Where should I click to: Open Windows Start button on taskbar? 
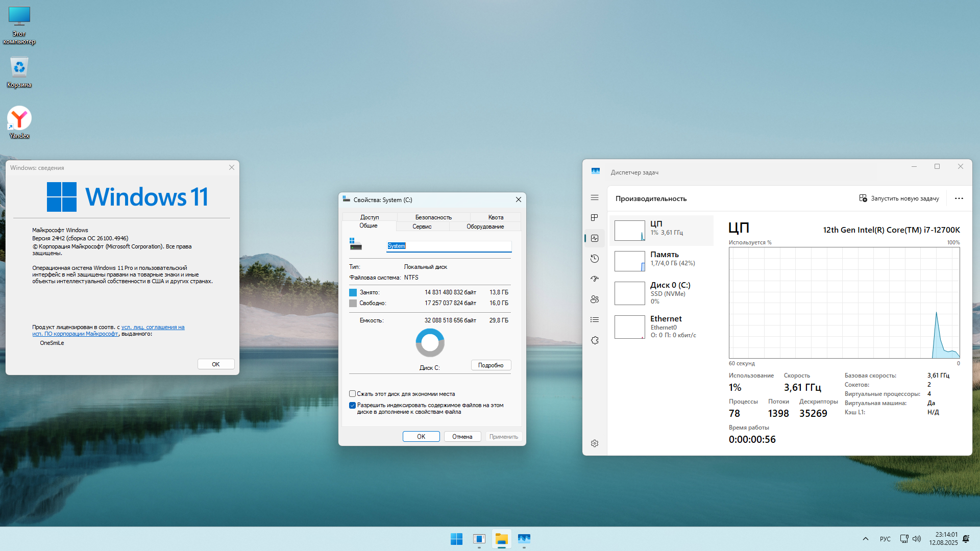[456, 539]
